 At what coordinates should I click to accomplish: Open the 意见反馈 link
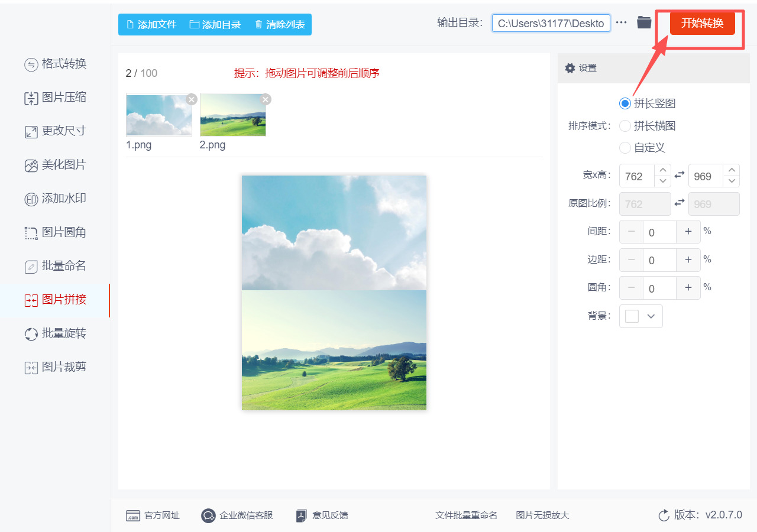(x=321, y=515)
